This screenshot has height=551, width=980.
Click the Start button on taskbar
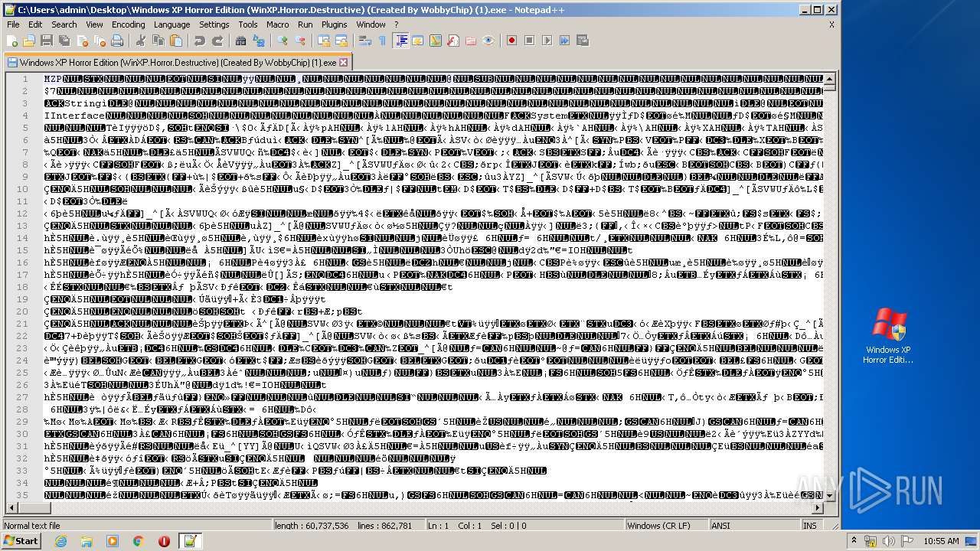21,541
